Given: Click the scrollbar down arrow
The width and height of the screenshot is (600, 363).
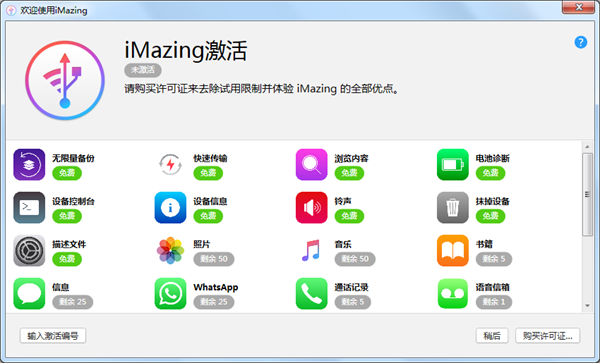Looking at the screenshot, I should [587, 306].
